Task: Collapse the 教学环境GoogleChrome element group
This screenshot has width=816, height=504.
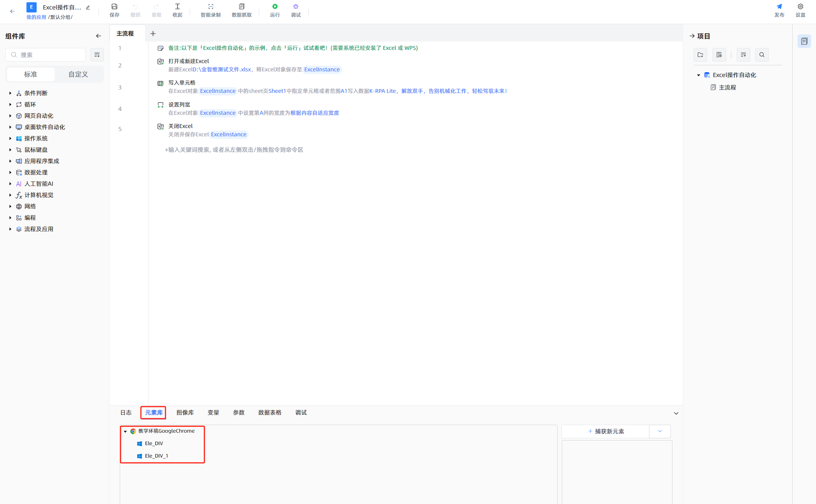Action: (125, 432)
